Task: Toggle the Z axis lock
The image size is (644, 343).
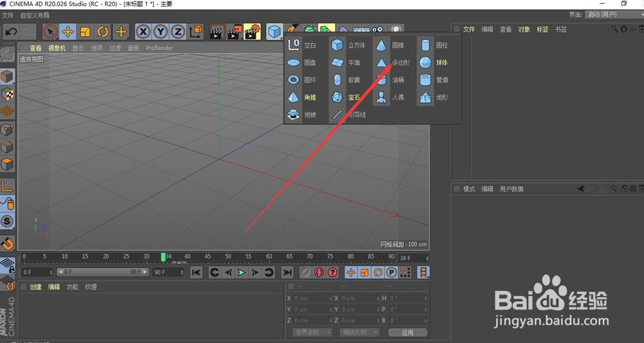Action: tap(178, 32)
